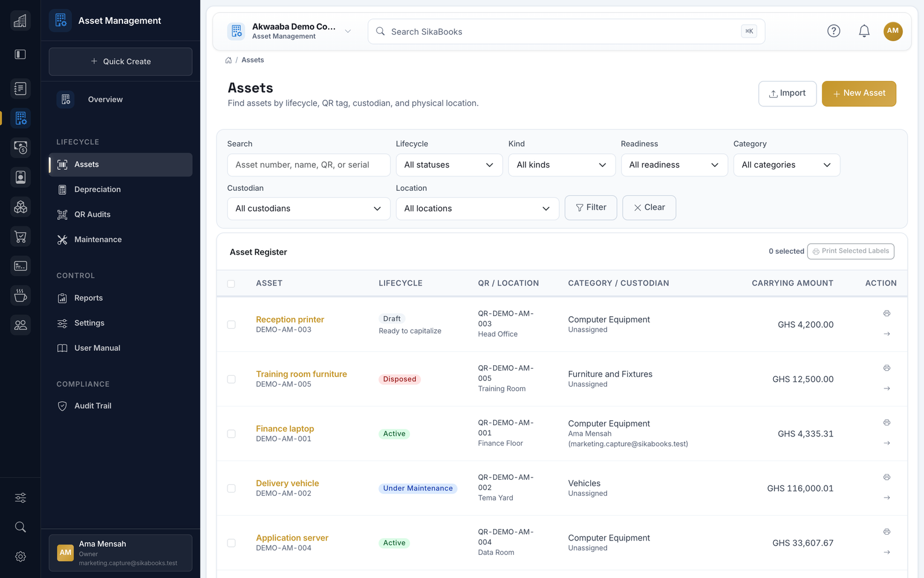Open the search icon in left rail
Viewport: 924px width, 578px height.
[x=20, y=527]
